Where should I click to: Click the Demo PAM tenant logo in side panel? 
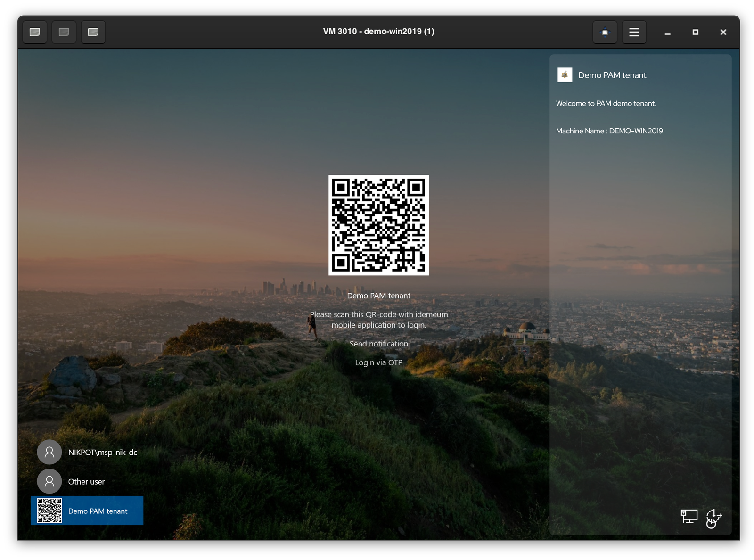(565, 75)
